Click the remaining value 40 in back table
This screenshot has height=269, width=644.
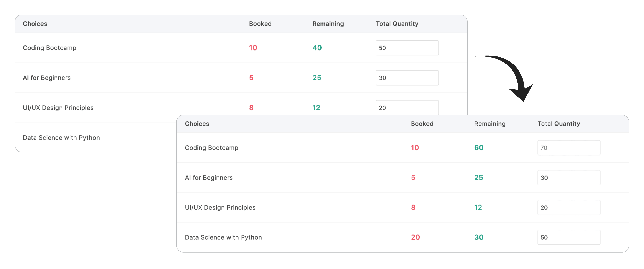point(317,48)
